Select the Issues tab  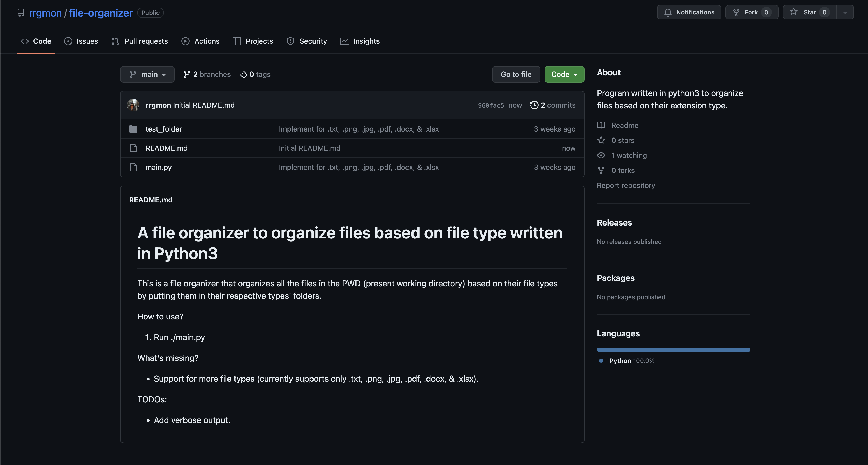pos(88,41)
